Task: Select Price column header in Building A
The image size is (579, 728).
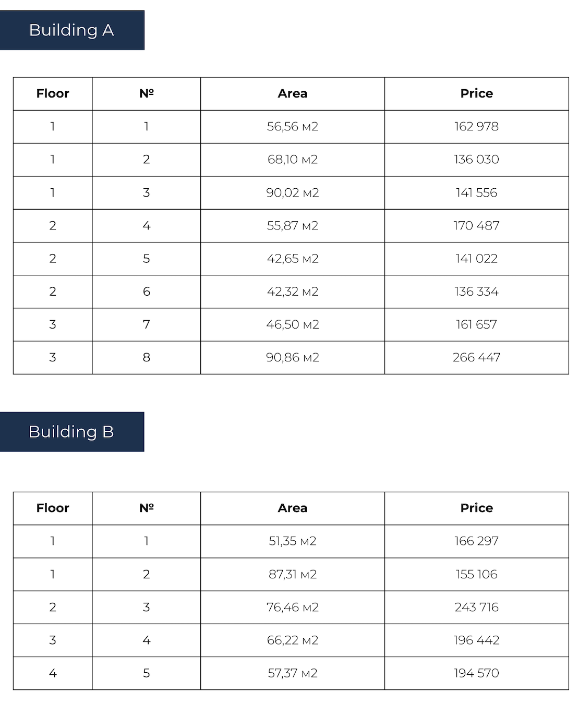Action: (x=476, y=94)
